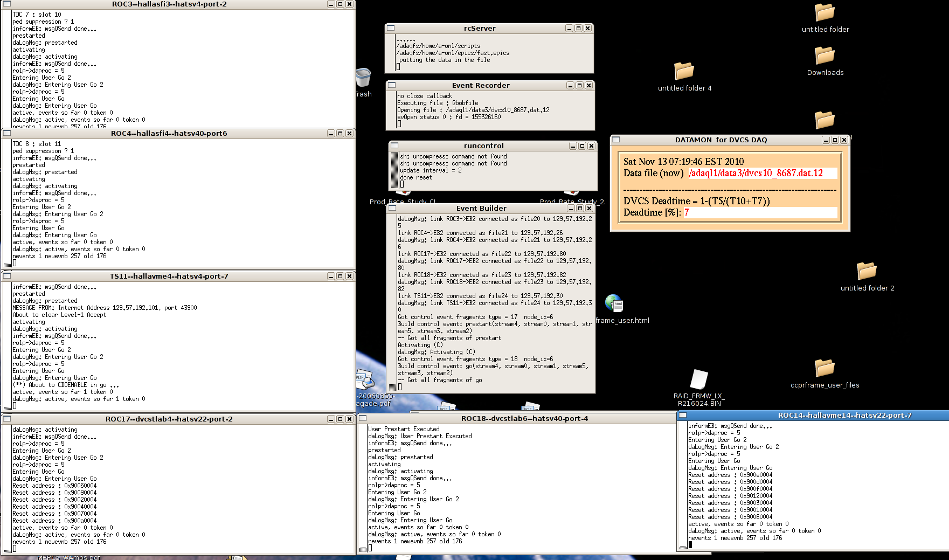Maximize the Event Recorder window

pos(579,86)
